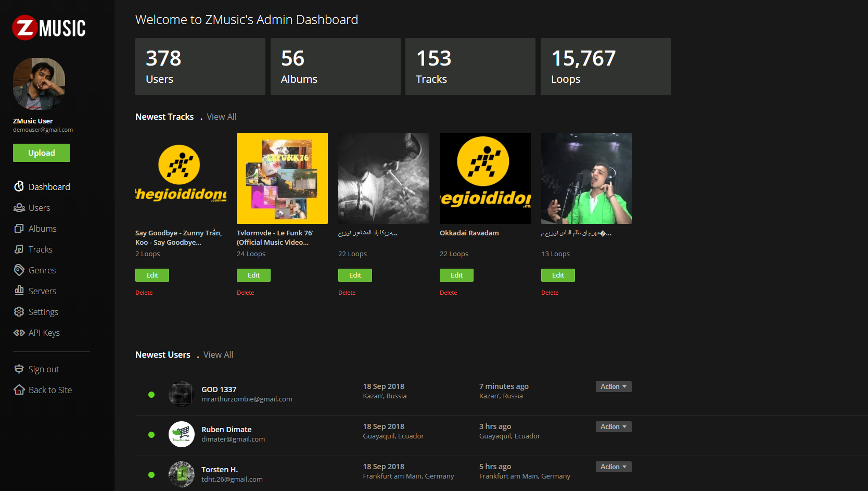Viewport: 868px width, 491px height.
Task: Open the Users menu item
Action: click(x=40, y=208)
